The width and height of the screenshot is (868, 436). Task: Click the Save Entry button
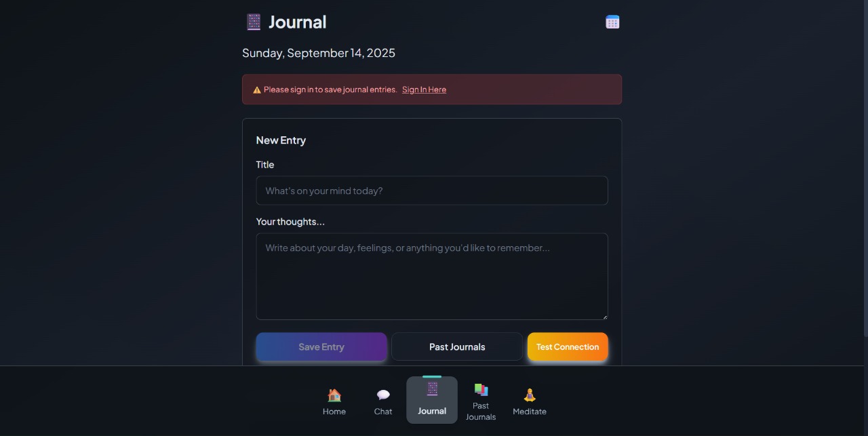click(x=321, y=346)
